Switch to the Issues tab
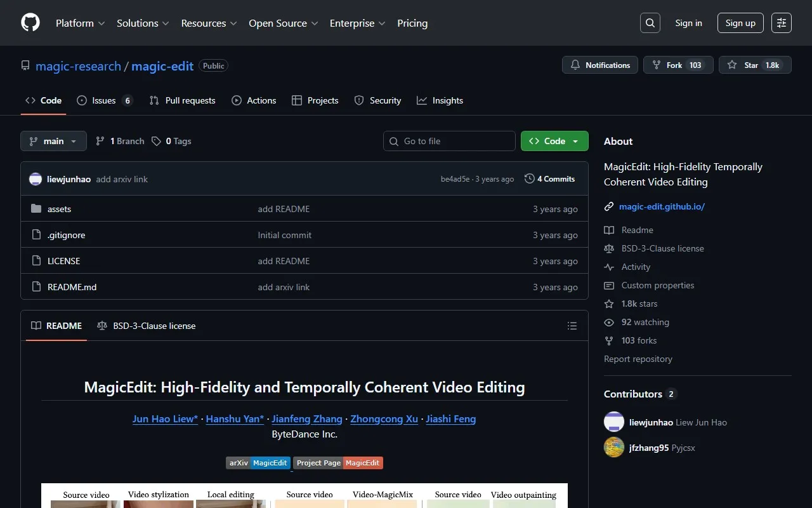812x508 pixels. [104, 100]
